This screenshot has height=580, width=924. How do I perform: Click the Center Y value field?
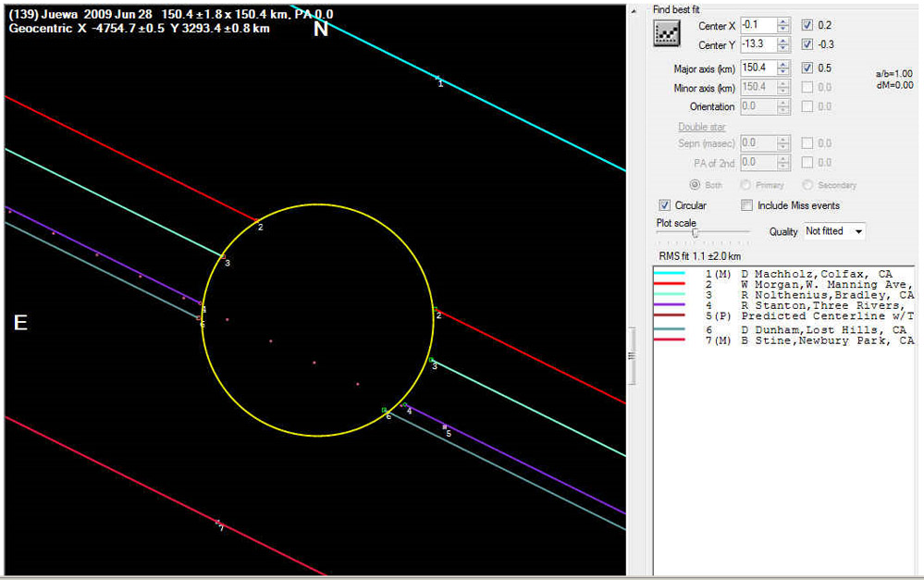(x=758, y=44)
